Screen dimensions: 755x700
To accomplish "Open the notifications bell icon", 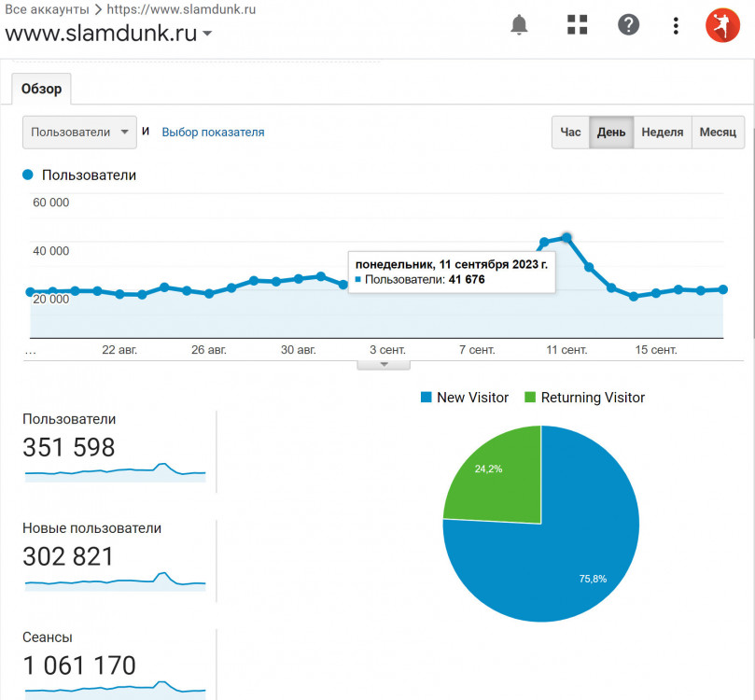I will tap(519, 25).
